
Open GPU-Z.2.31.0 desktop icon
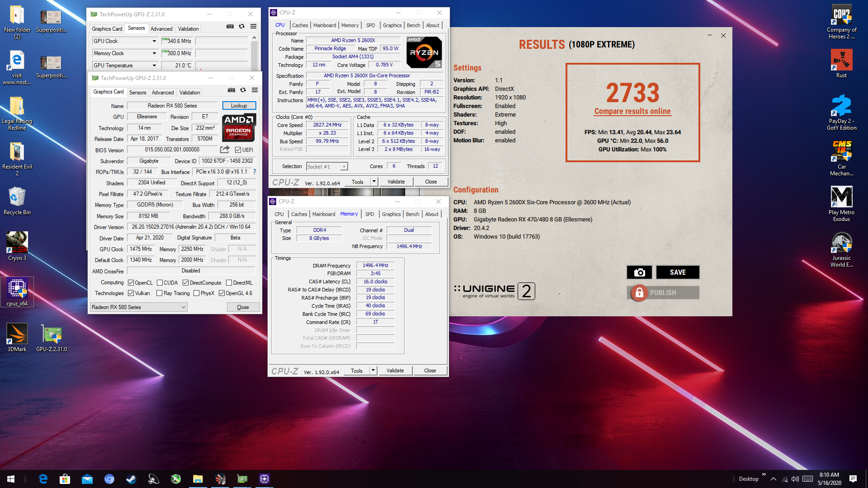[52, 337]
